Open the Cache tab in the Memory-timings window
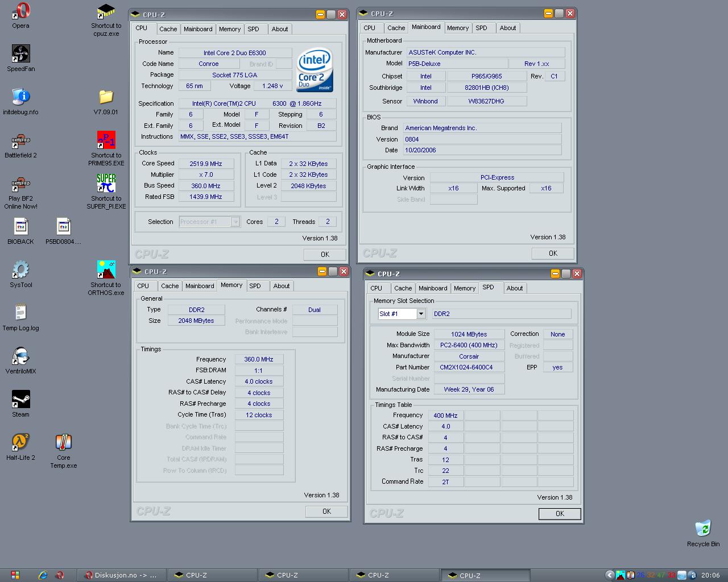 coord(169,286)
